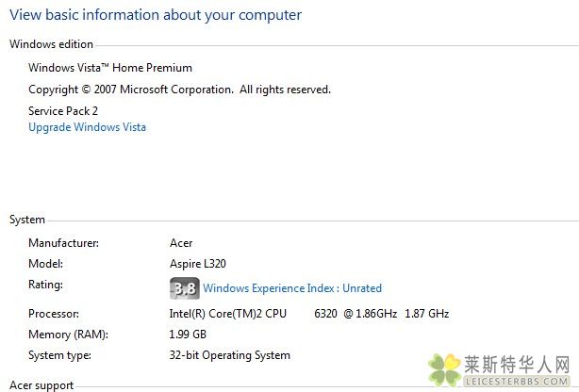Select the System section header

tap(27, 220)
